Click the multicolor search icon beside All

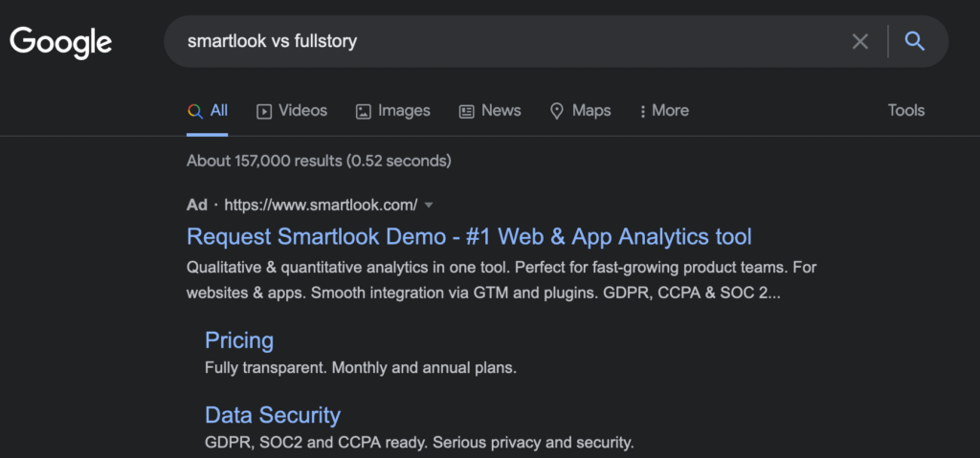pyautogui.click(x=195, y=111)
